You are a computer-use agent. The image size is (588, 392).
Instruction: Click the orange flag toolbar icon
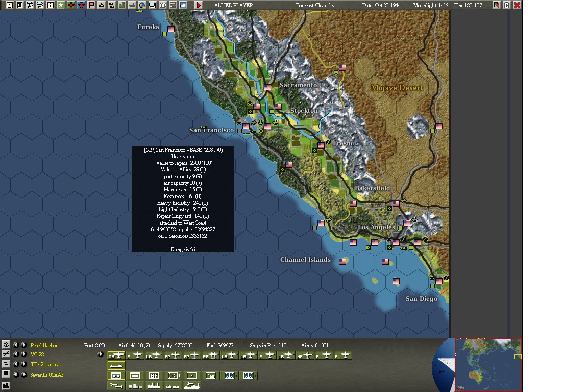coord(91,5)
